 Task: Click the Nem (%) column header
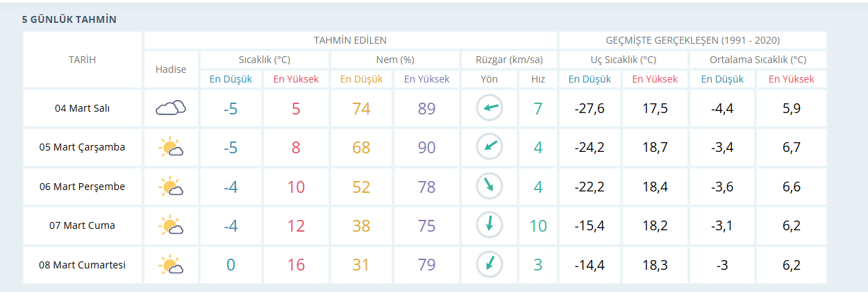[x=394, y=60]
